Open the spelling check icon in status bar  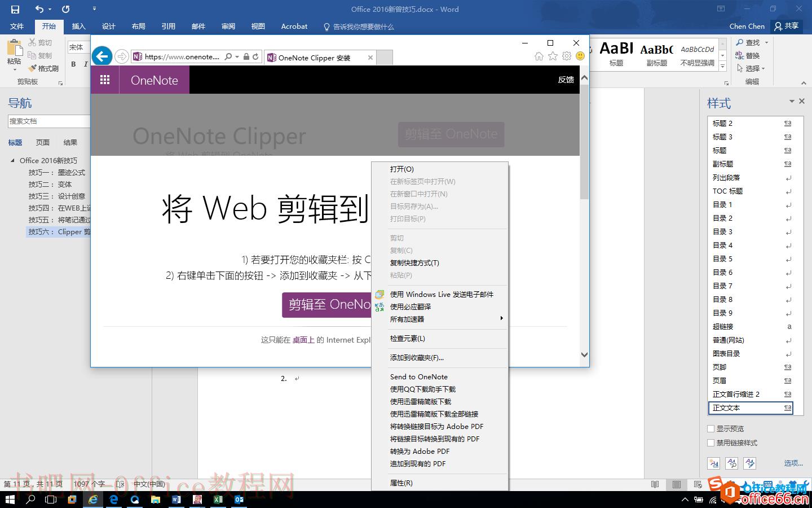120,484
